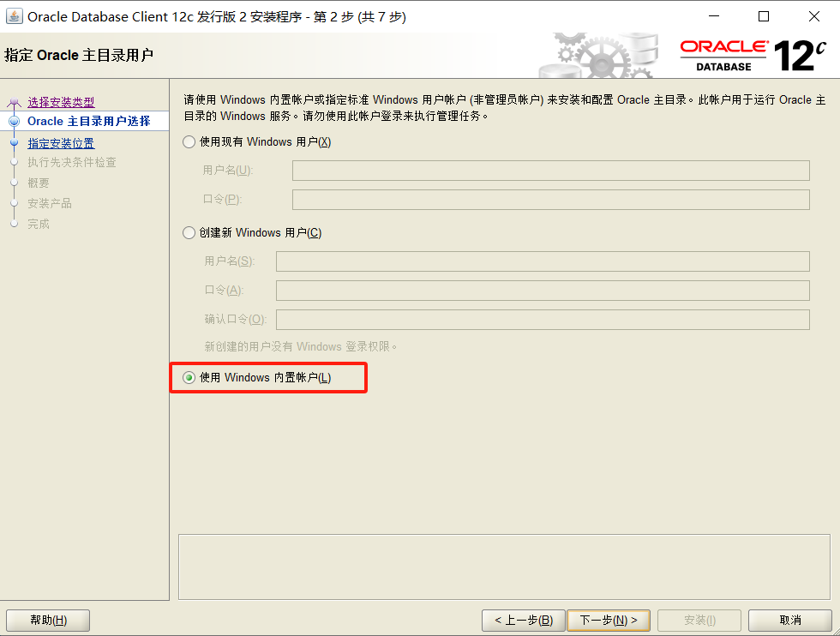This screenshot has height=636, width=840.
Task: Click the empty message area at bottom
Action: point(504,567)
